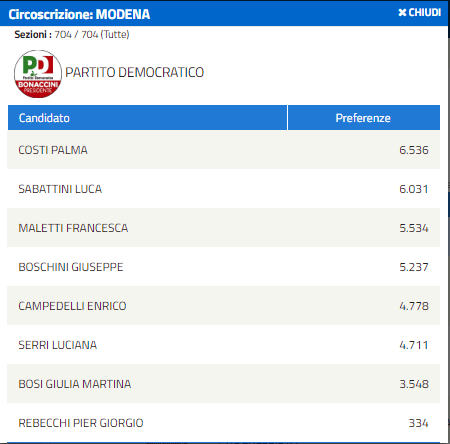450x444 pixels.
Task: Click the 6.031 preferences value
Action: [414, 189]
